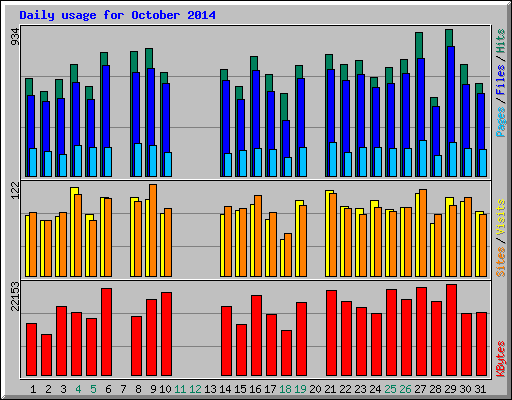Select weekend day 18 on the axis
The width and height of the screenshot is (512, 400).
point(285,389)
